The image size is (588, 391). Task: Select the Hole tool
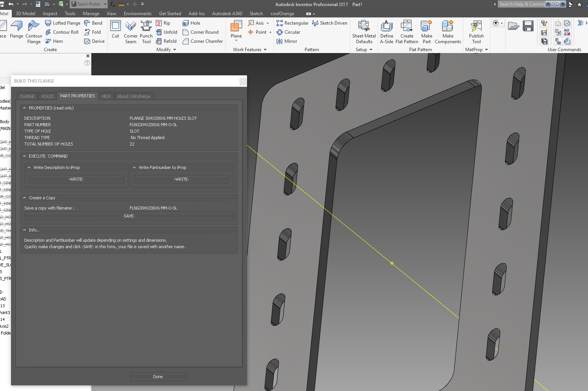(x=191, y=23)
